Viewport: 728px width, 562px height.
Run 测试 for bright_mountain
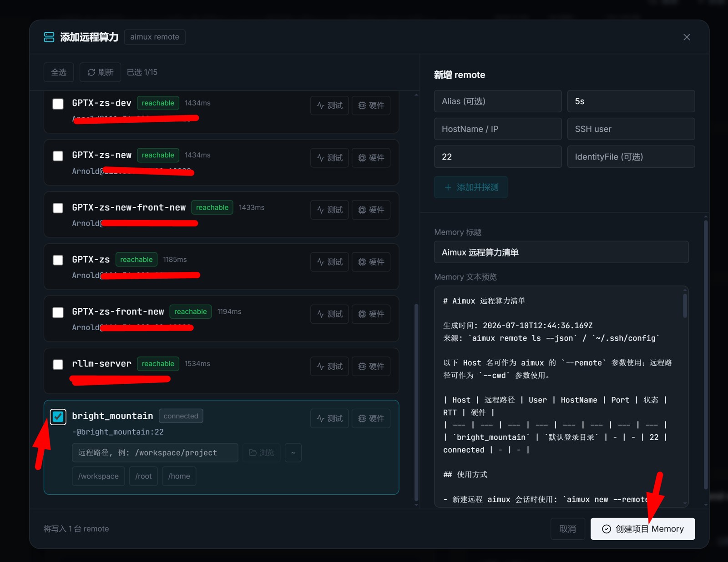[x=329, y=418]
